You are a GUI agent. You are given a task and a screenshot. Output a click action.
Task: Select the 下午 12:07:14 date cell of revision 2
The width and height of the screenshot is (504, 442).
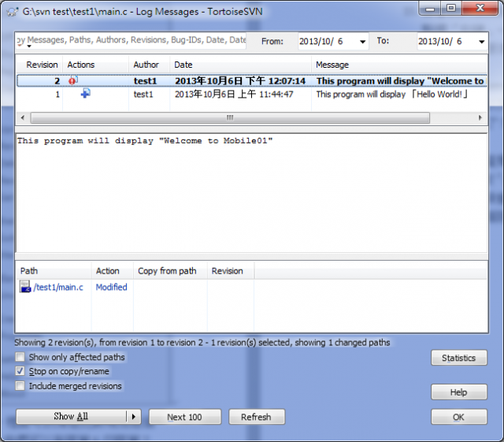240,80
